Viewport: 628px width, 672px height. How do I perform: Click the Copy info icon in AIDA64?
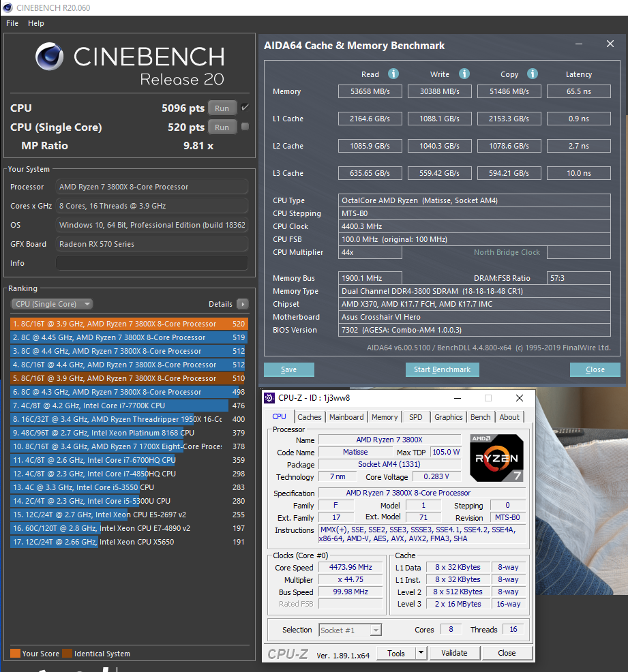pos(533,74)
